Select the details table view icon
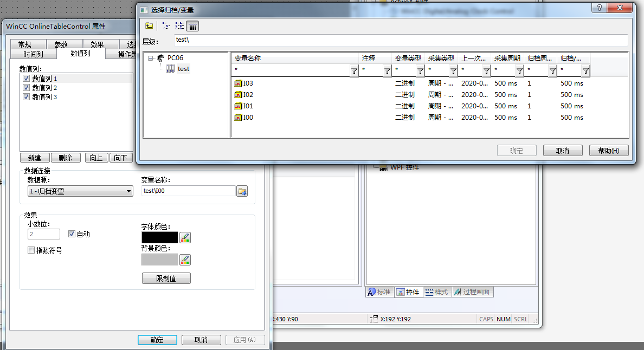 point(192,26)
